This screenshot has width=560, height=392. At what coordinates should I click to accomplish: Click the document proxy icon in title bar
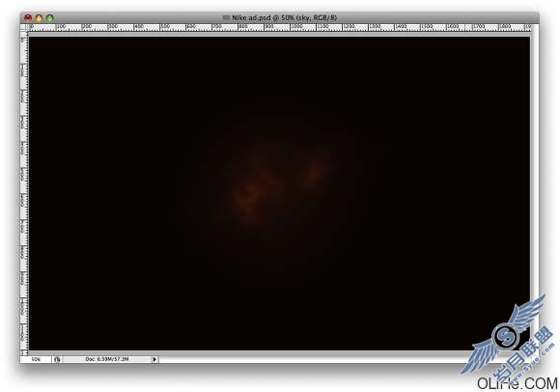pos(226,17)
